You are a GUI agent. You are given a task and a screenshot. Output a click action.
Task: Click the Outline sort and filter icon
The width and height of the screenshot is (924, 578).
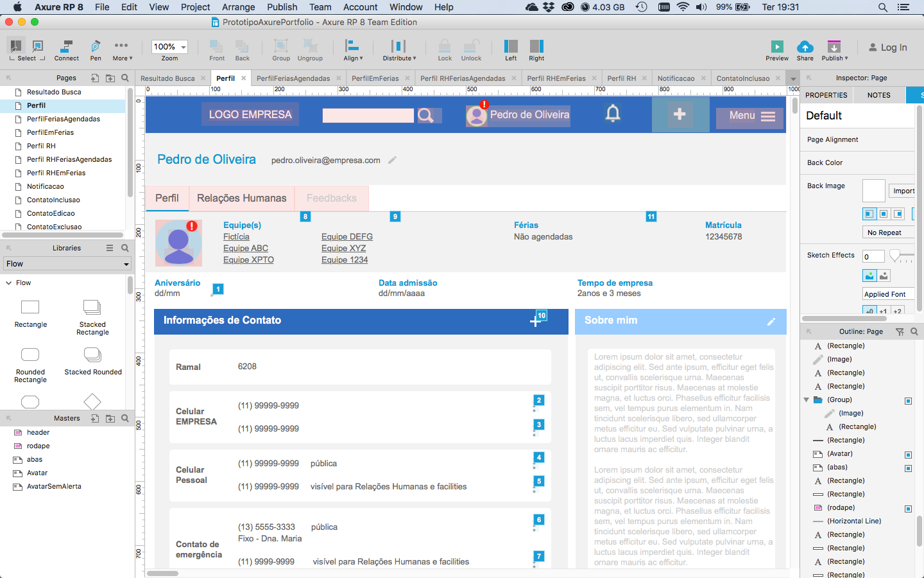click(x=900, y=332)
